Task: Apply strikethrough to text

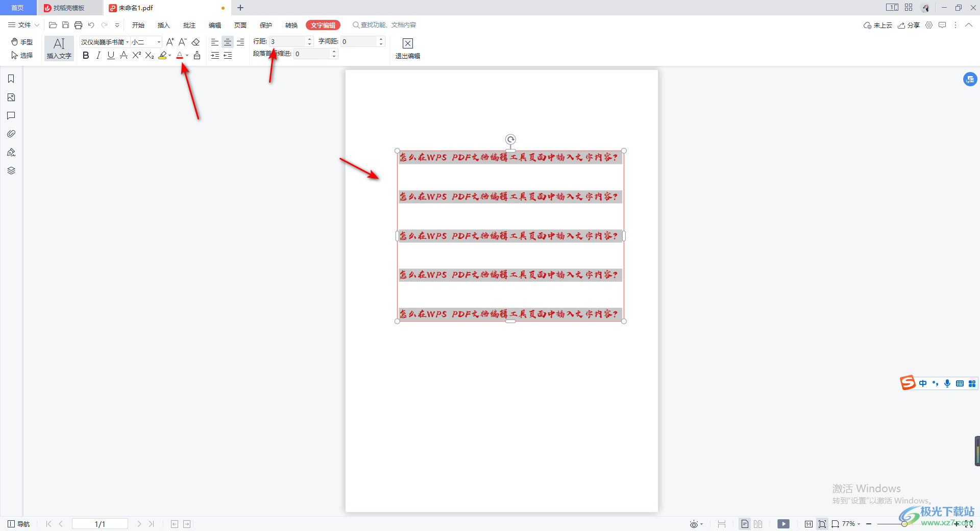Action: (x=124, y=55)
